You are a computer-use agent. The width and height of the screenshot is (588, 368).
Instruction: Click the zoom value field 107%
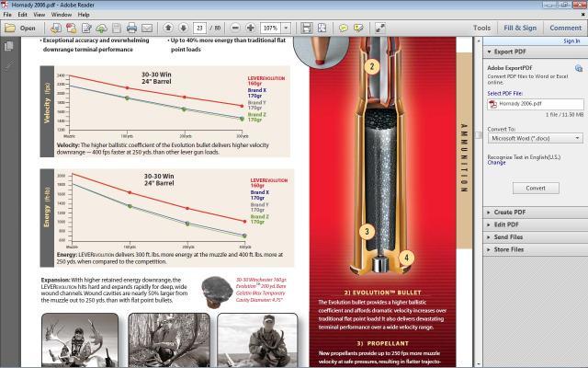[270, 29]
